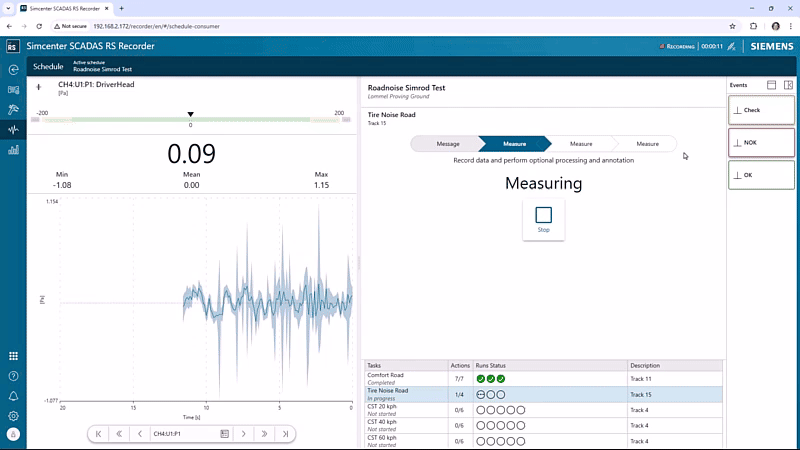The width and height of the screenshot is (800, 450).
Task: Open the help question mark icon
Action: pos(13,376)
